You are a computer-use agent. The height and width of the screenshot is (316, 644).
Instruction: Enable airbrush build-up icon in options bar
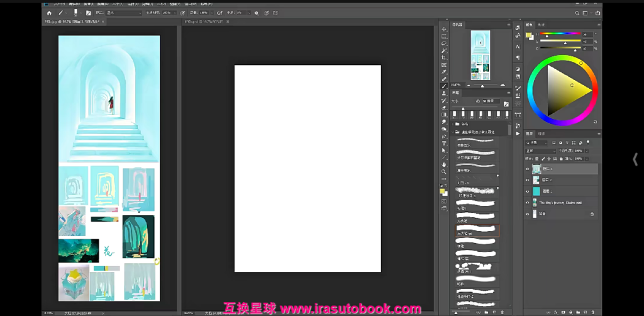219,13
